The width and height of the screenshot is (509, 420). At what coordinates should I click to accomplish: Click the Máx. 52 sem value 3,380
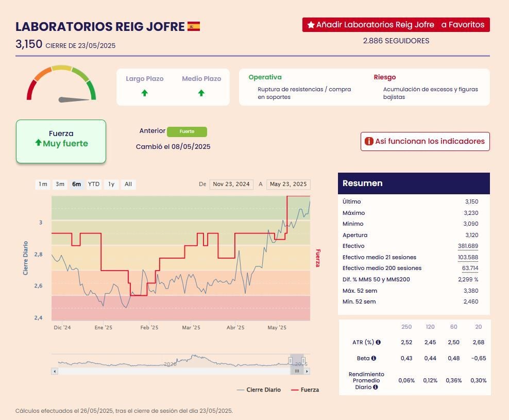(471, 291)
